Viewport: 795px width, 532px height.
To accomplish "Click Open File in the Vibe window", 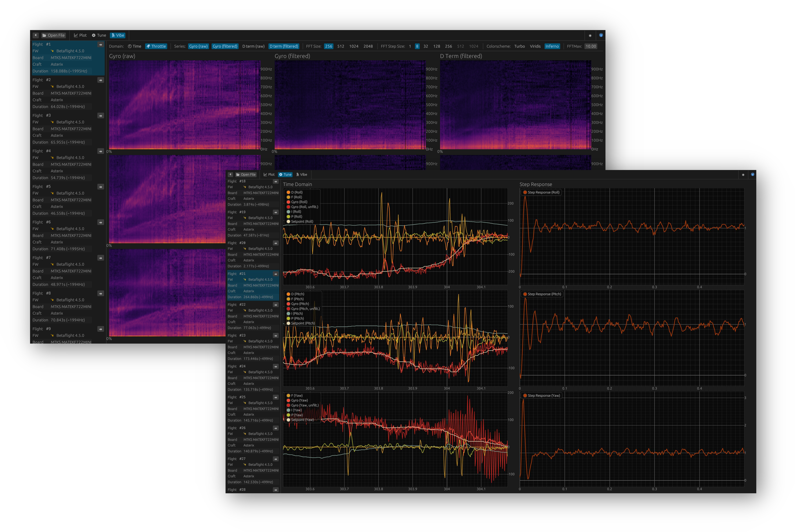I will coord(53,35).
